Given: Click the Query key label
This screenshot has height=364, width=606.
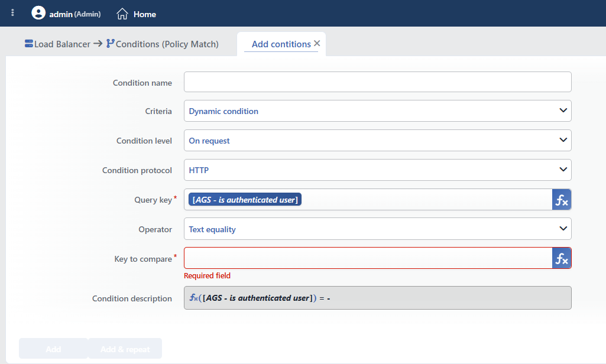Looking at the screenshot, I should point(153,200).
